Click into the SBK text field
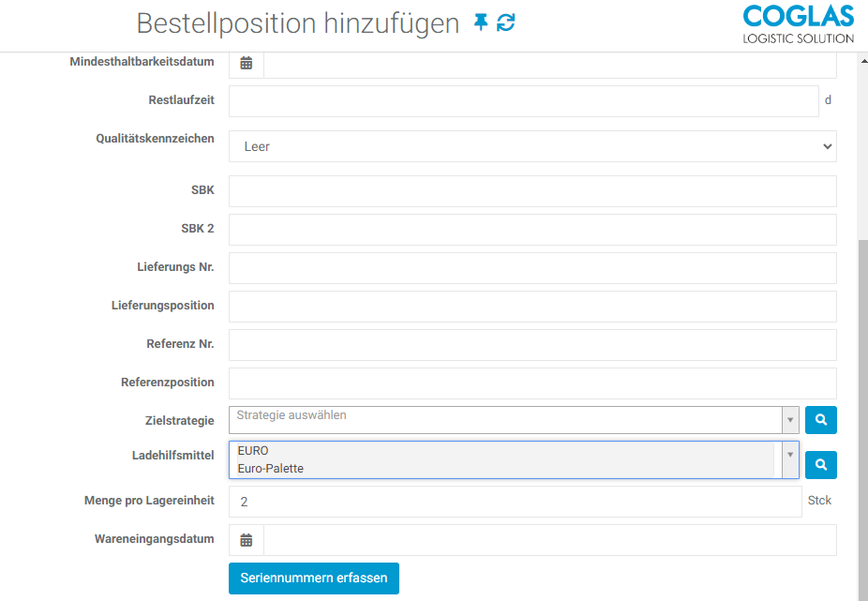This screenshot has height=601, width=868. pyautogui.click(x=532, y=190)
